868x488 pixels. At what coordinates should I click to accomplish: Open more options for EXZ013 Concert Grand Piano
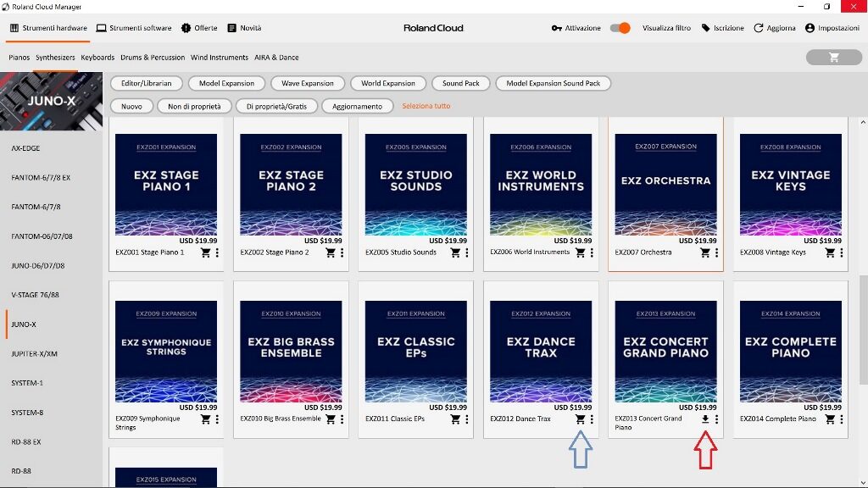(x=716, y=419)
